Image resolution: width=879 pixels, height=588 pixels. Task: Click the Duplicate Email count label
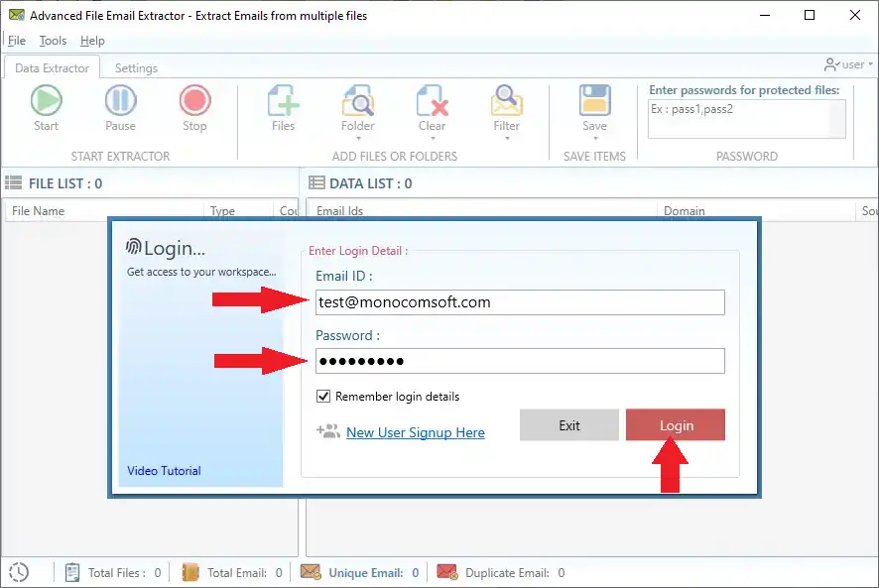click(x=515, y=572)
